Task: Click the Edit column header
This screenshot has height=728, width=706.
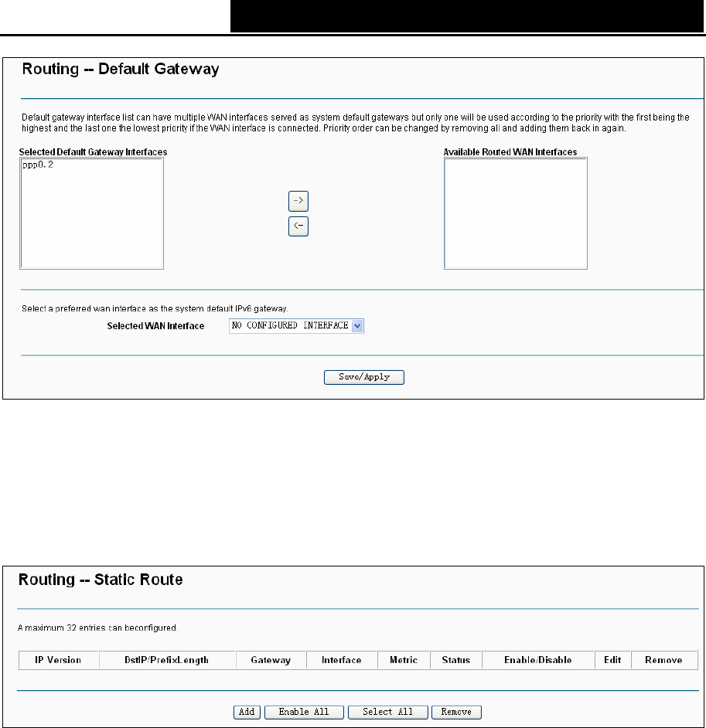Action: pyautogui.click(x=612, y=660)
